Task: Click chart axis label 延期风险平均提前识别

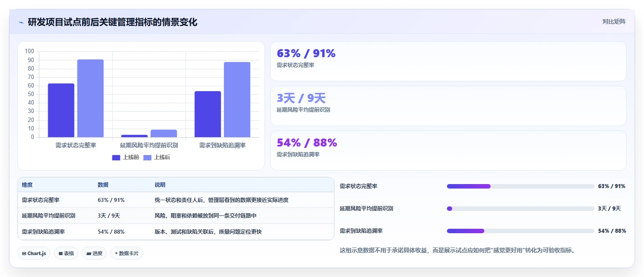Action: (149, 145)
